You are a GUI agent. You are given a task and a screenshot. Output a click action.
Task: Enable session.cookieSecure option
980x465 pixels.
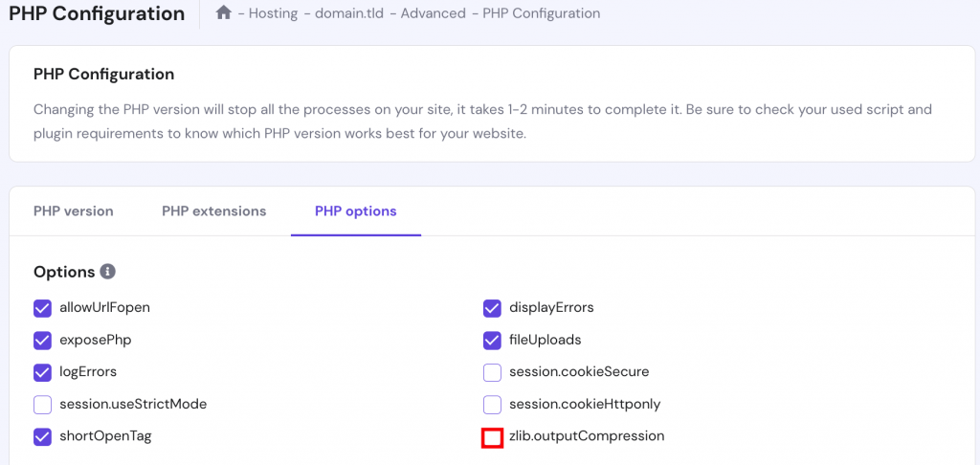click(492, 372)
